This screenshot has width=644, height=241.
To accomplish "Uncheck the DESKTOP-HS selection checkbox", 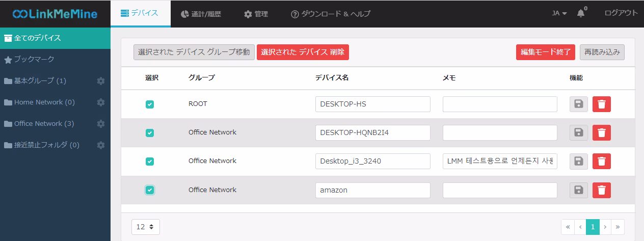I will pyautogui.click(x=150, y=104).
